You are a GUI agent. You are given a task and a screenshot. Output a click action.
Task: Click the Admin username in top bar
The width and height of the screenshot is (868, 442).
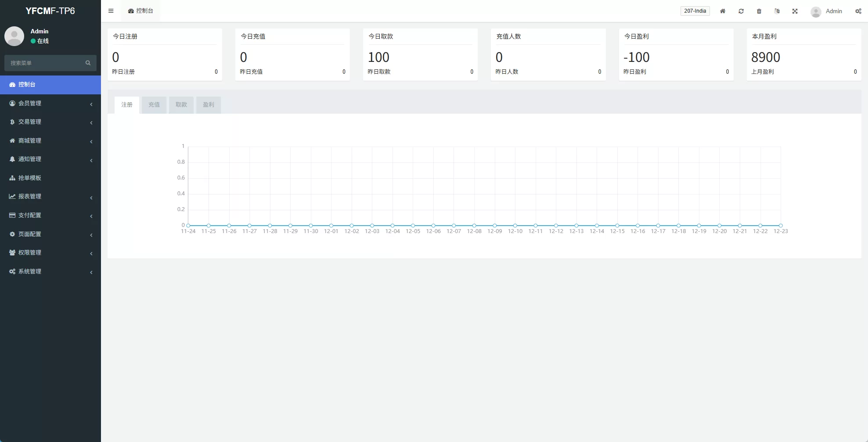833,11
